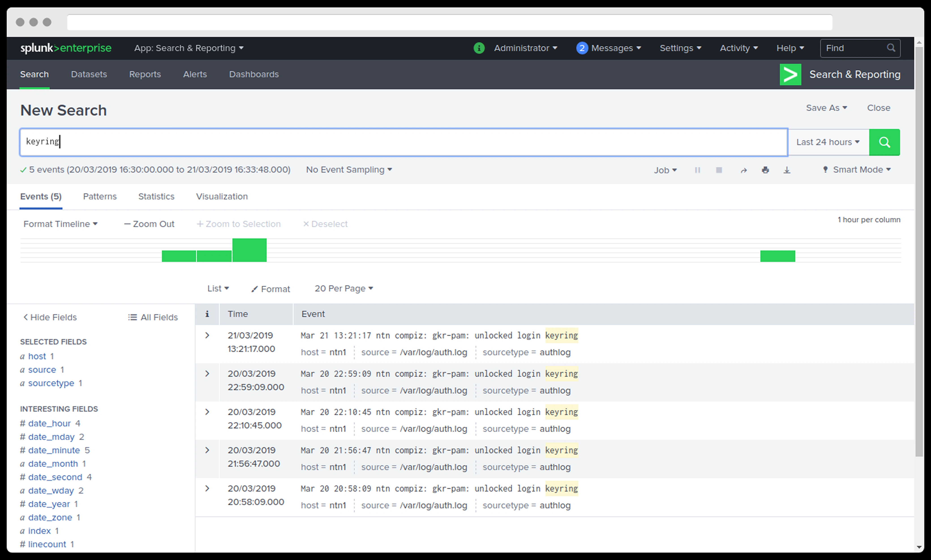The image size is (931, 560).
Task: Click the tallest green timeline bar
Action: click(x=249, y=250)
